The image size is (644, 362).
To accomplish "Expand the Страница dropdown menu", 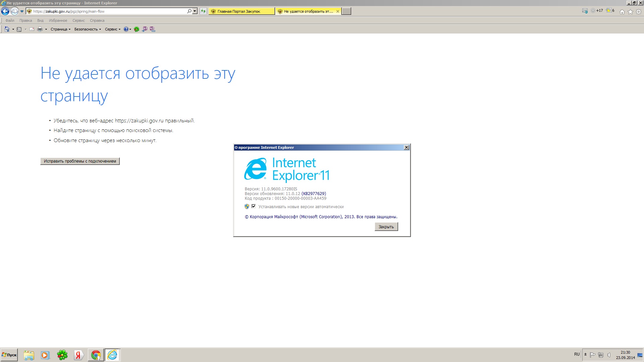I will pos(60,29).
